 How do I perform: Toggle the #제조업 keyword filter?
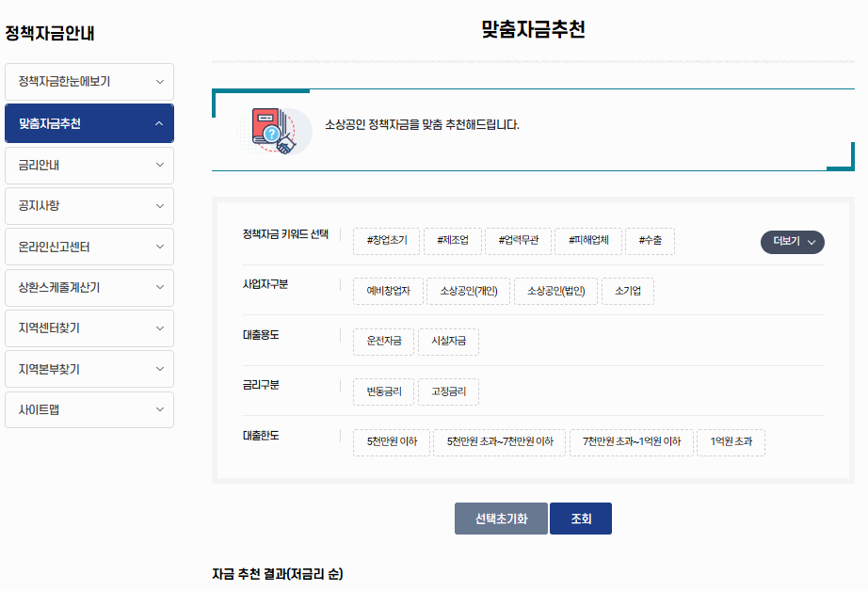point(453,241)
